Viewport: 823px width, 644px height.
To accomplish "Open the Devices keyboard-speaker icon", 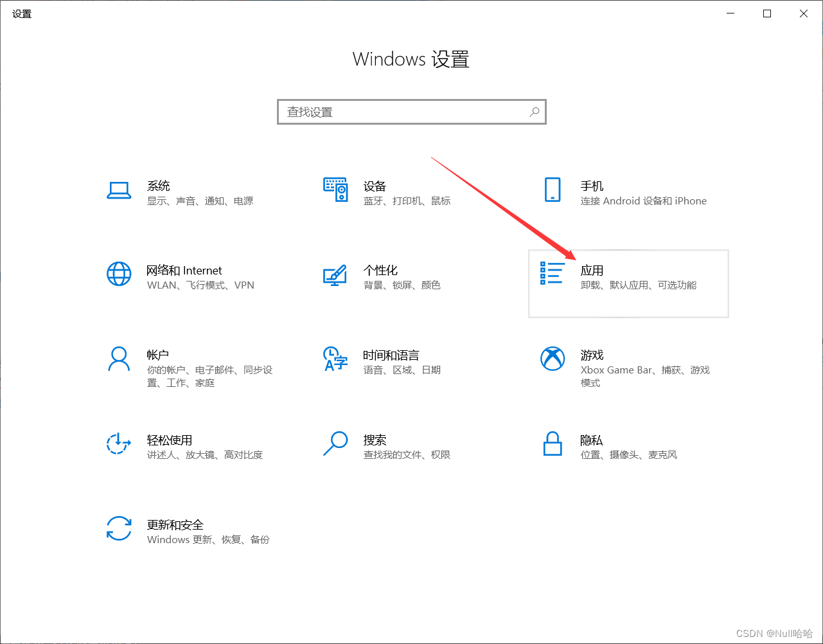I will [335, 190].
